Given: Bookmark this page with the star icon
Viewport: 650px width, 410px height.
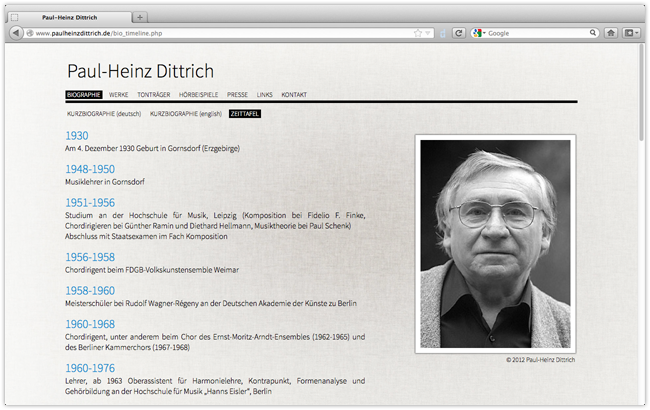Looking at the screenshot, I should coord(418,33).
